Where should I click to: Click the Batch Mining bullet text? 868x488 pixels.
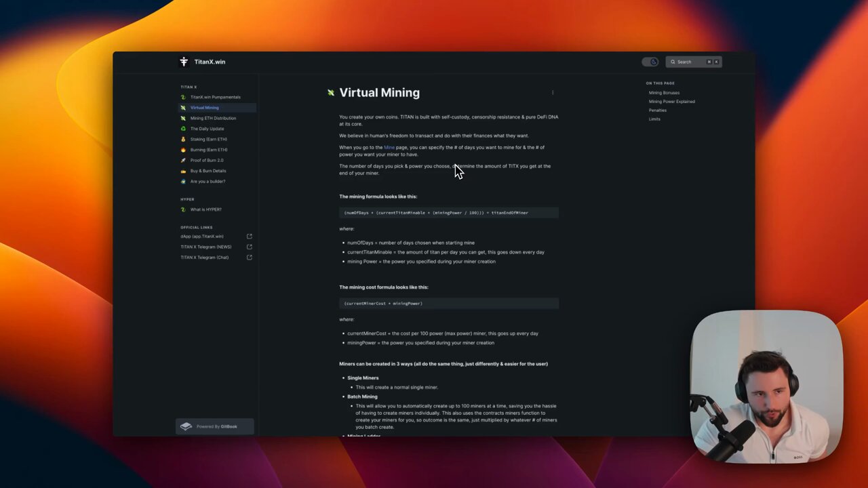coord(362,396)
